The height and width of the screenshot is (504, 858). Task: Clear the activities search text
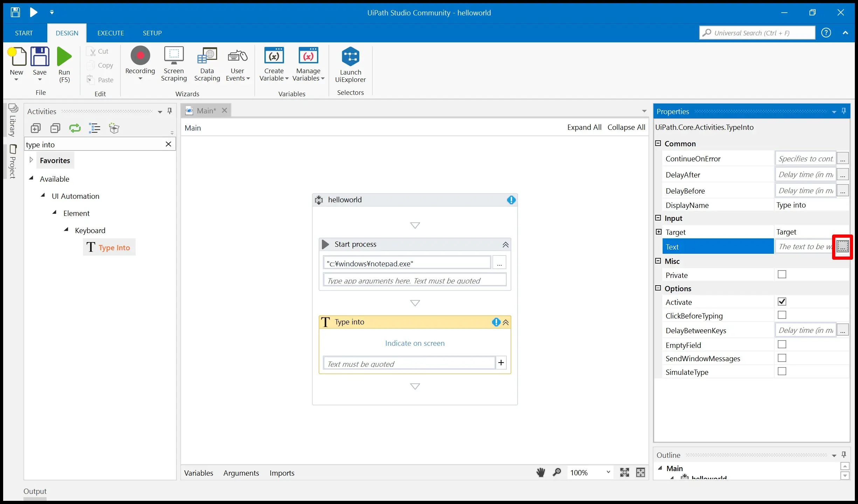click(168, 144)
